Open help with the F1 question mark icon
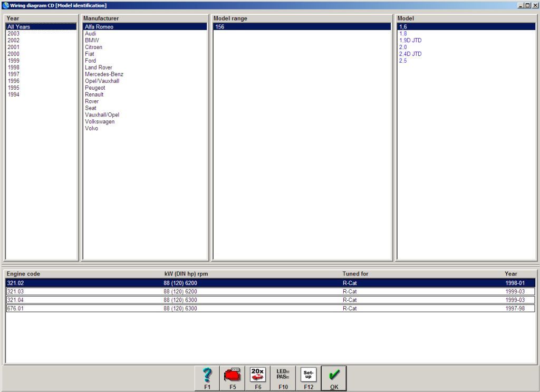 tap(207, 378)
